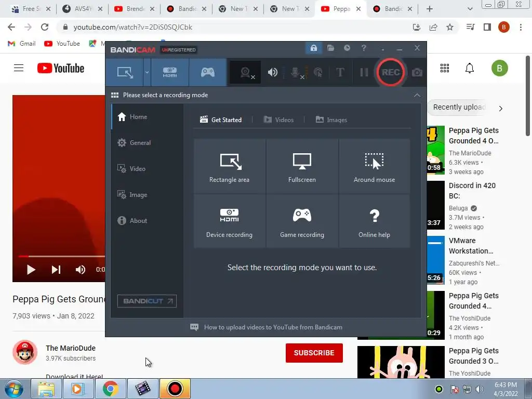532x399 pixels.
Task: Open VMware Workstation video suggestion
Action: point(471,246)
